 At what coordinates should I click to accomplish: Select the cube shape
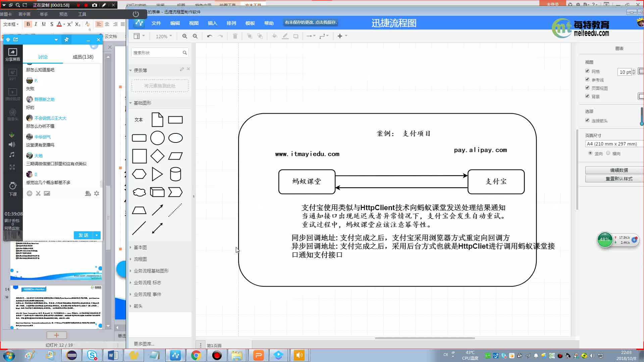click(157, 192)
